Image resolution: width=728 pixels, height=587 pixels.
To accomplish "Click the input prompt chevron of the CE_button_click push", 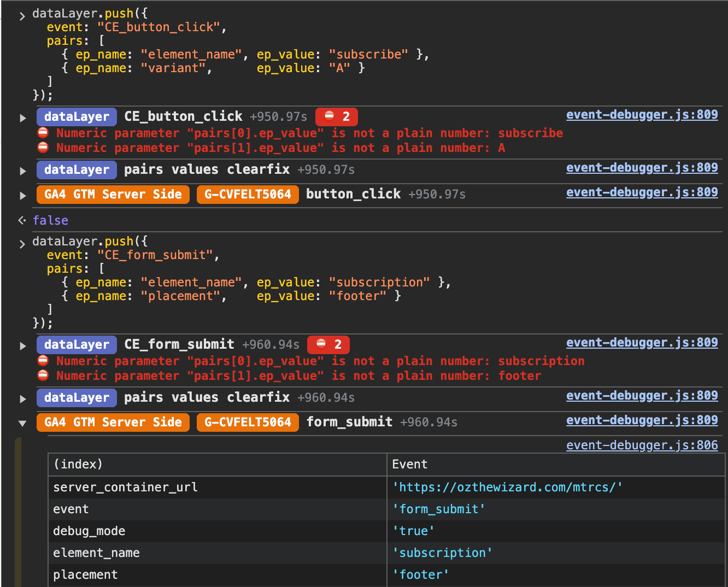I will [22, 16].
